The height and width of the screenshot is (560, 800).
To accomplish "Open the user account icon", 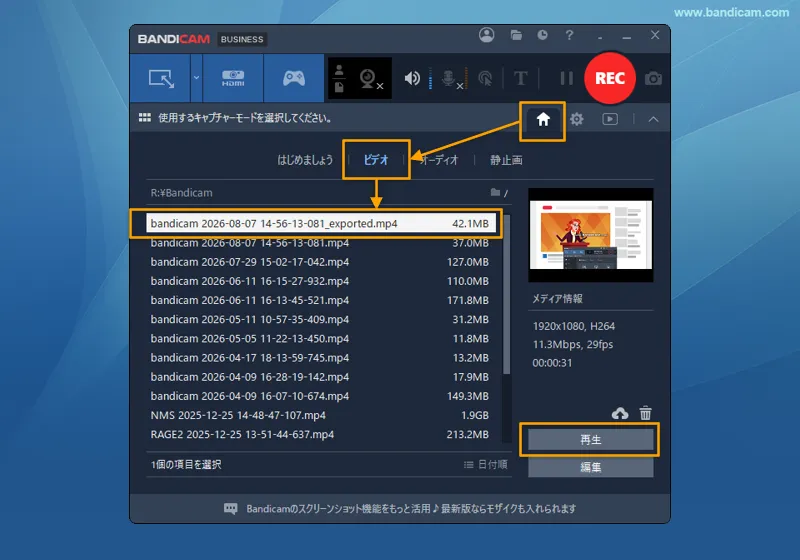I will (487, 35).
